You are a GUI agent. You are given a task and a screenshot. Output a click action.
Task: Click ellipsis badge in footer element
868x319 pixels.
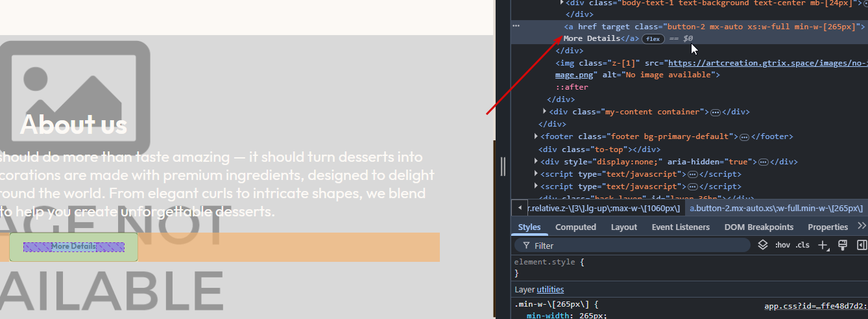pyautogui.click(x=744, y=137)
